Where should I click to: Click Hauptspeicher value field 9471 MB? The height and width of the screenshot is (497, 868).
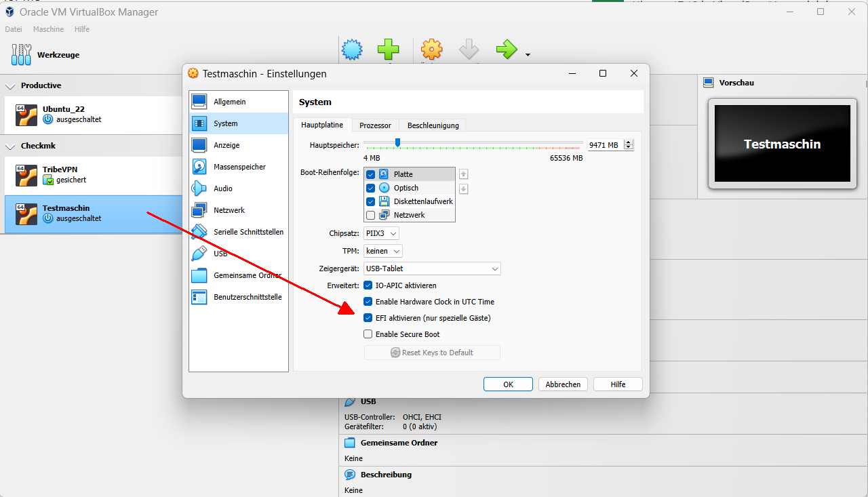click(x=606, y=145)
